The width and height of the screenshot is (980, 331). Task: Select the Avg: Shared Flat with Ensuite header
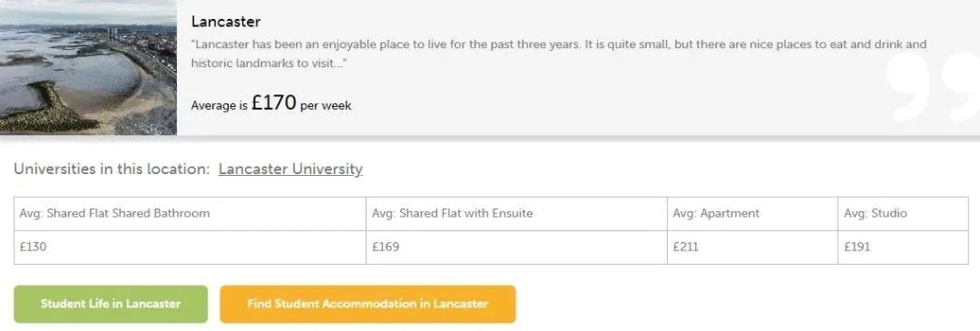click(x=516, y=214)
